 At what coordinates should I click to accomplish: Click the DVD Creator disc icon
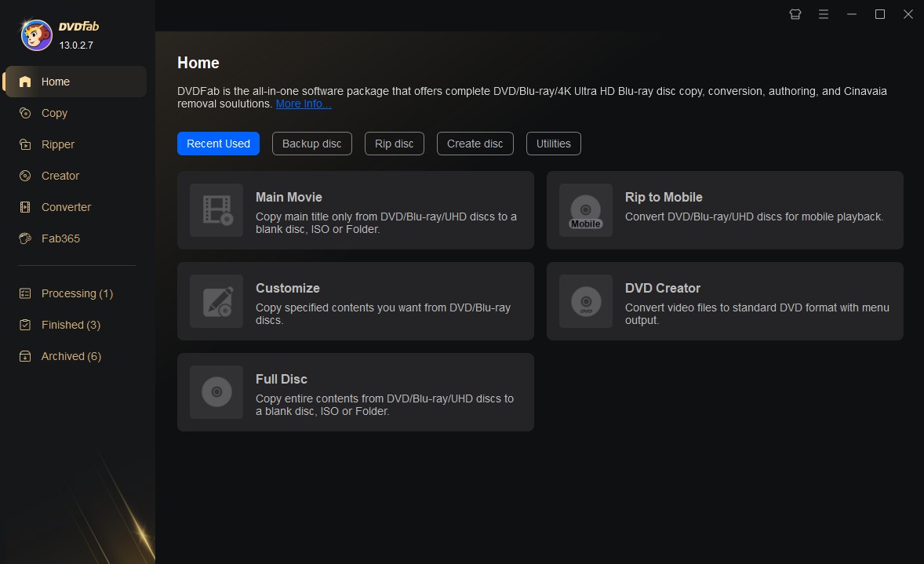586,301
